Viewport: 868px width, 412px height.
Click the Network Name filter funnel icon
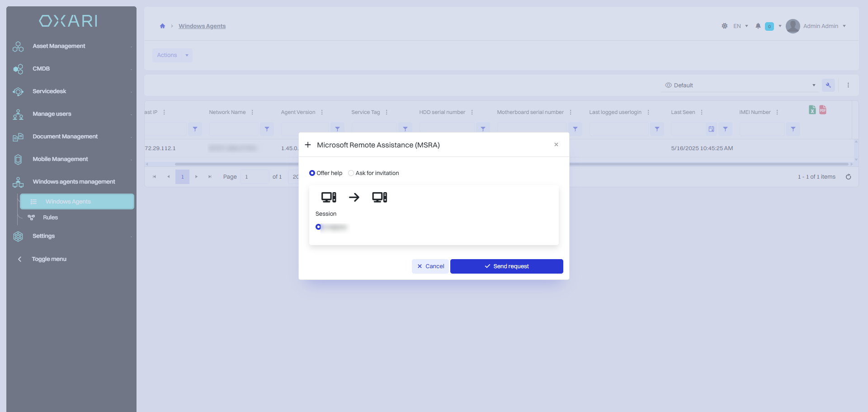(267, 129)
